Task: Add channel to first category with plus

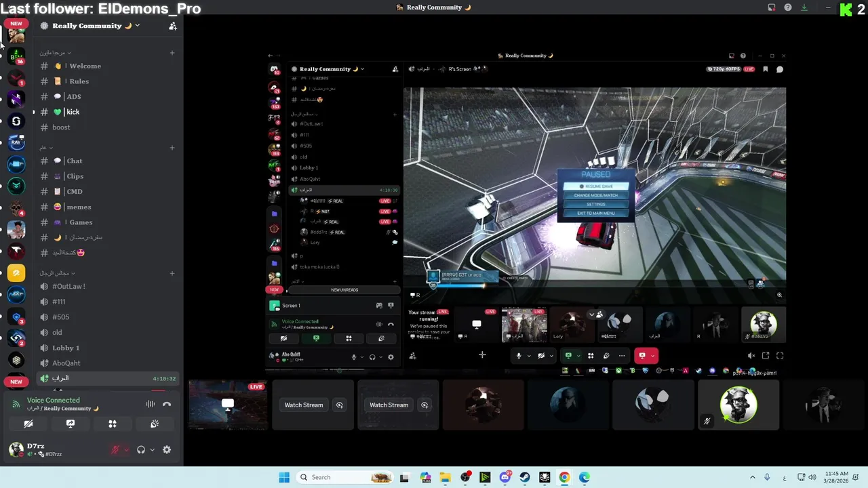Action: pos(172,53)
